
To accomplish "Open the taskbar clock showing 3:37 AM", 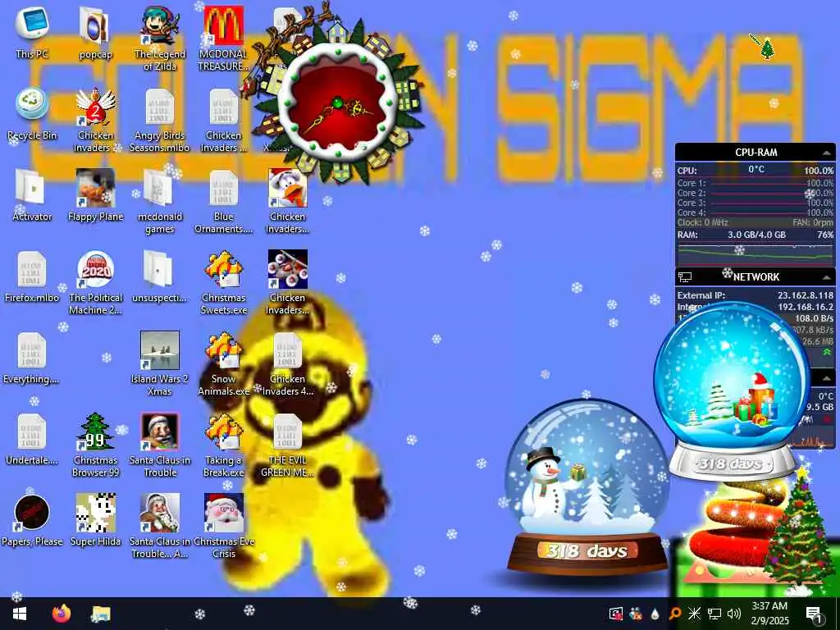I will pyautogui.click(x=769, y=614).
